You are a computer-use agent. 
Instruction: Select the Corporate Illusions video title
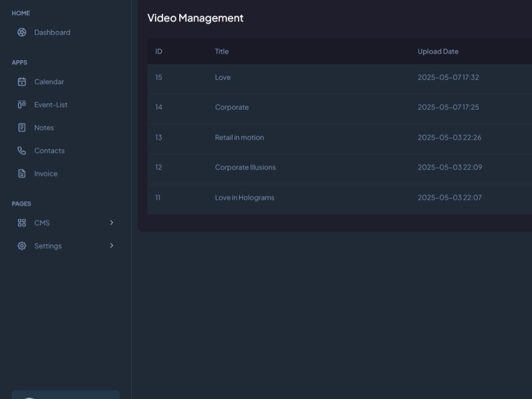point(245,167)
